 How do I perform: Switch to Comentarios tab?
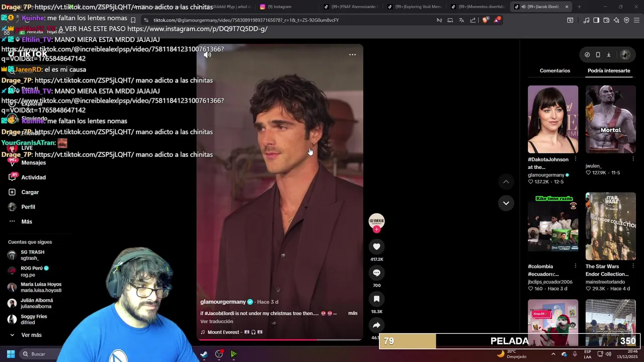coord(555,71)
